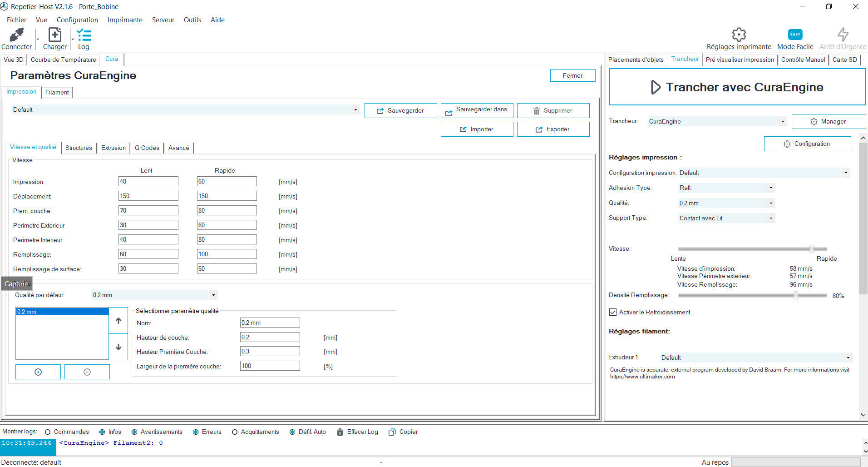This screenshot has width=868, height=467.
Task: Switch to Placements d'objets tab
Action: 636,60
